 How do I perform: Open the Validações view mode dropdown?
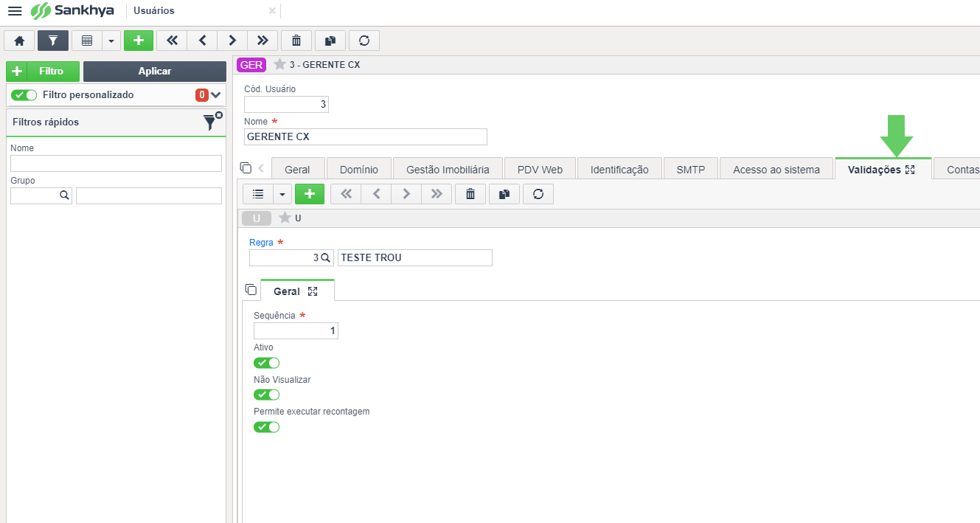click(x=282, y=194)
